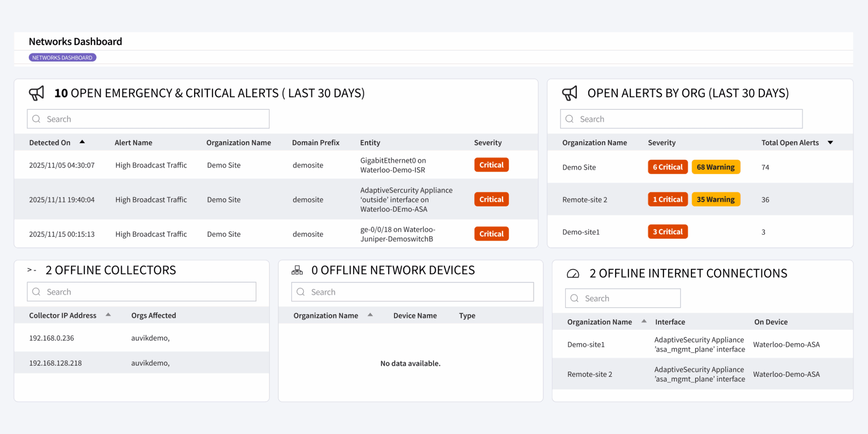
Task: Select the console icon next to Offline Collectors
Action: coord(32,270)
